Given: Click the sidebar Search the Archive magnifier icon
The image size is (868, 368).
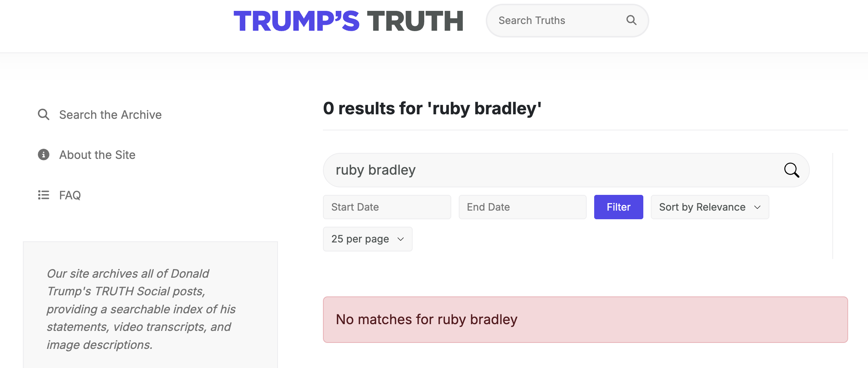Looking at the screenshot, I should [44, 114].
